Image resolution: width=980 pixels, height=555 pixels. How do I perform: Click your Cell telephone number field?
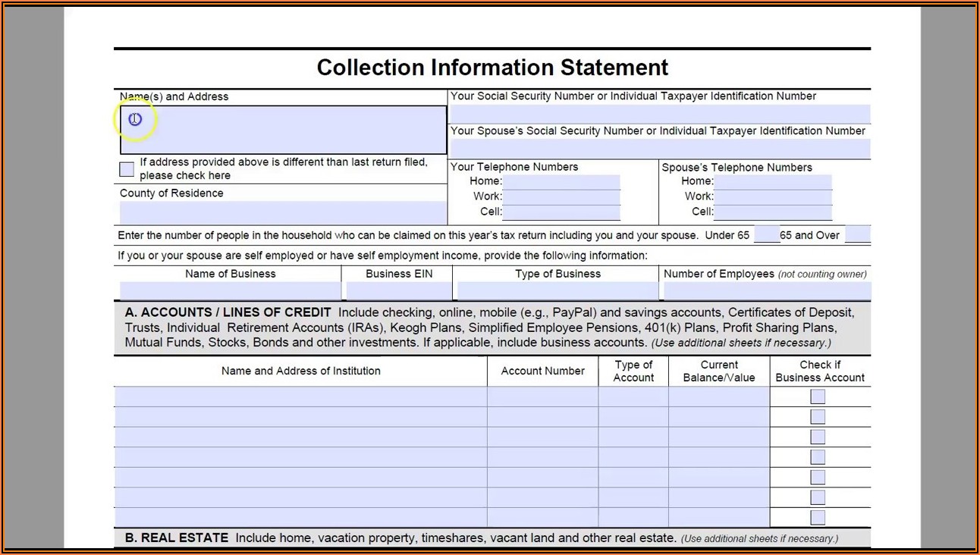(561, 212)
